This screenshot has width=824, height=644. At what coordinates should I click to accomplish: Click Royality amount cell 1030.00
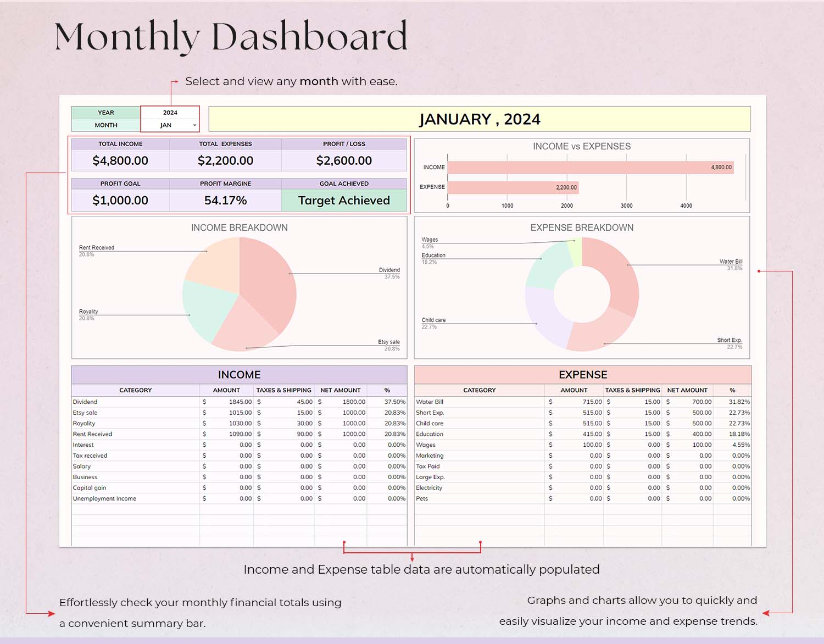pyautogui.click(x=226, y=423)
